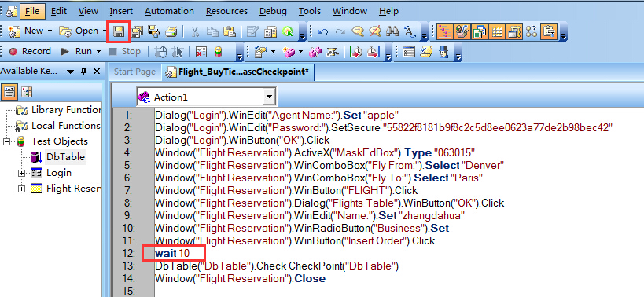
Task: Click the red Record button
Action: pos(30,52)
